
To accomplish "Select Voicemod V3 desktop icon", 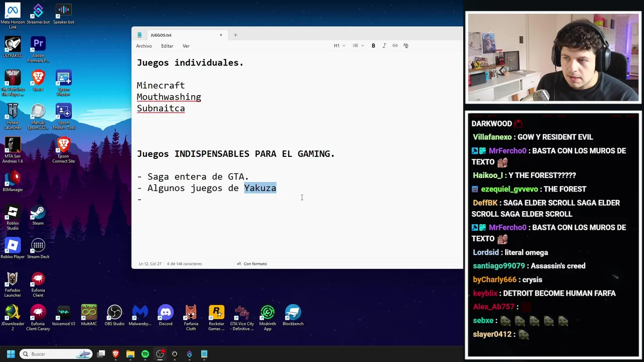I will 63,315.
